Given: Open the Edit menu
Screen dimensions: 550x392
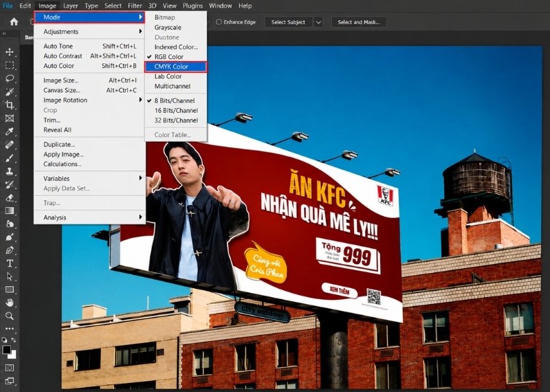Looking at the screenshot, I should point(25,6).
